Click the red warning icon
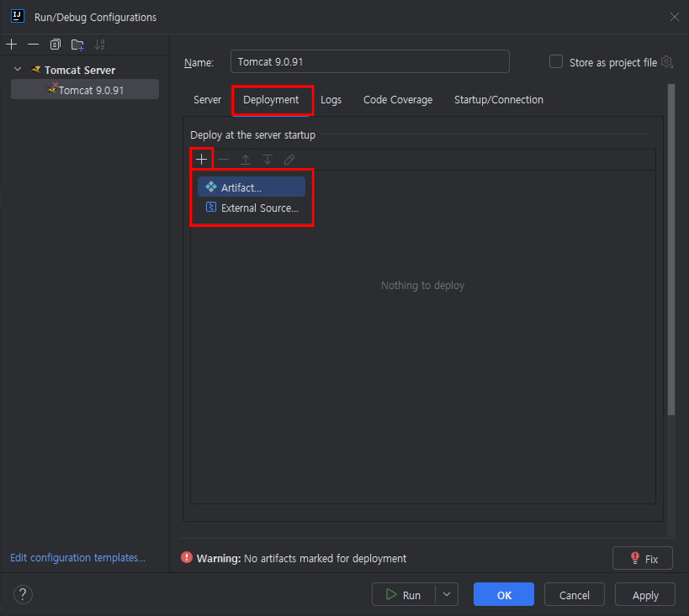 tap(187, 557)
